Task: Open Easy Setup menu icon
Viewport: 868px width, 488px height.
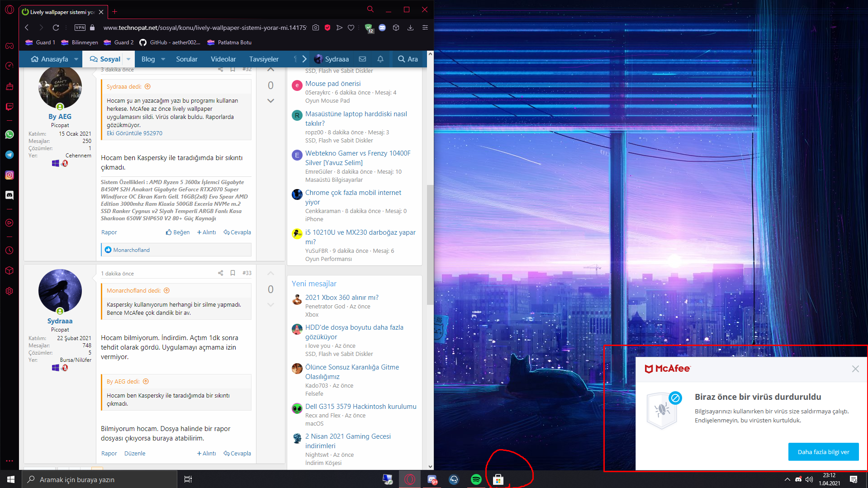Action: pos(425,28)
